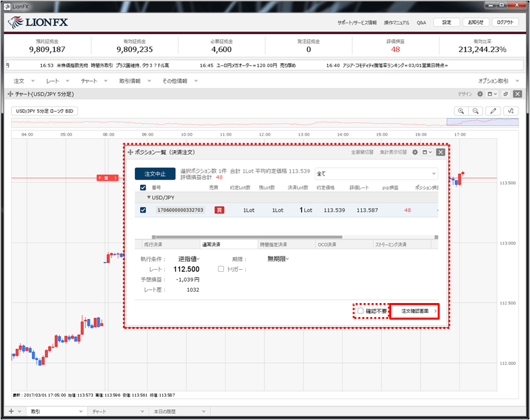
Task: Click 全展開切替 in position list header
Action: click(362, 152)
